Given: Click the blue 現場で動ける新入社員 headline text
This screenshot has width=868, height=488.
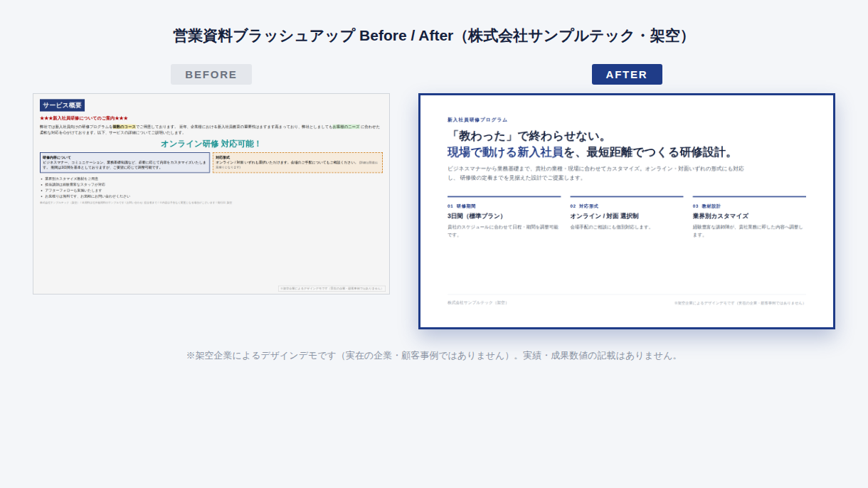Looking at the screenshot, I should tap(505, 152).
